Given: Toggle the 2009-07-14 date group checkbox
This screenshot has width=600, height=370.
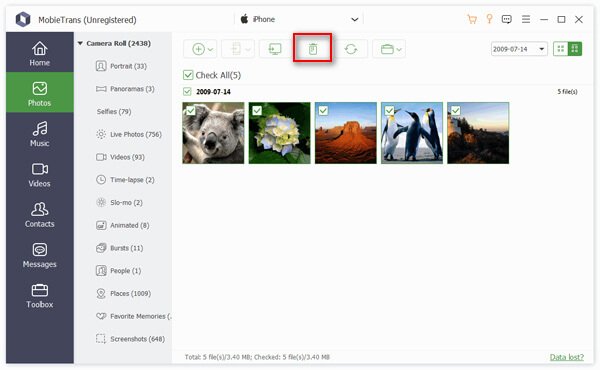Looking at the screenshot, I should (x=187, y=91).
